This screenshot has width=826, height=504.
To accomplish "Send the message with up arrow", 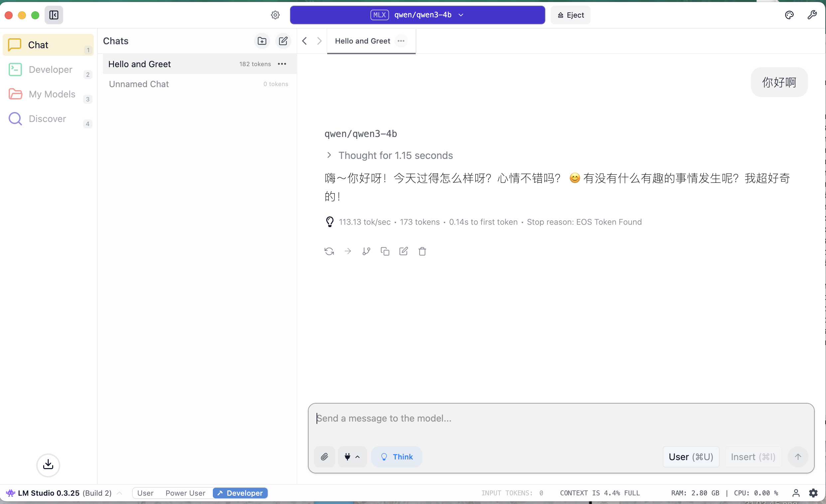I will 798,457.
